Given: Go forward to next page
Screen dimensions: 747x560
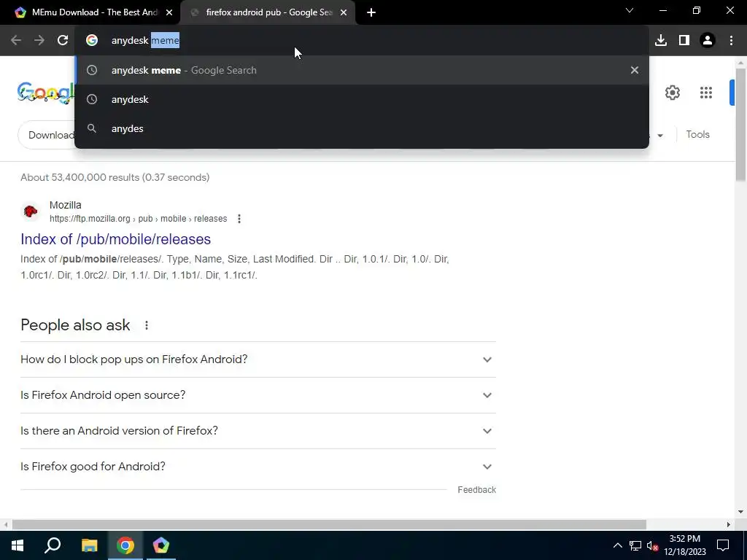Looking at the screenshot, I should point(39,41).
